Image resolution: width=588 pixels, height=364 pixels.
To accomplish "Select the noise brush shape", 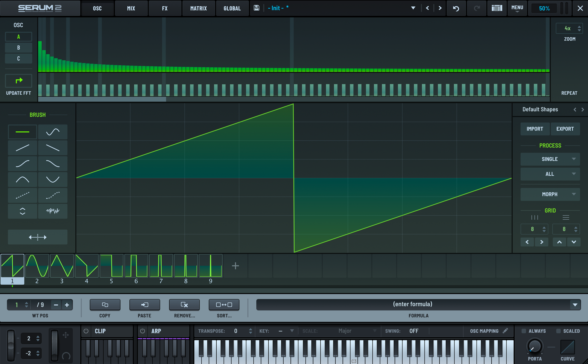I will pos(53,211).
